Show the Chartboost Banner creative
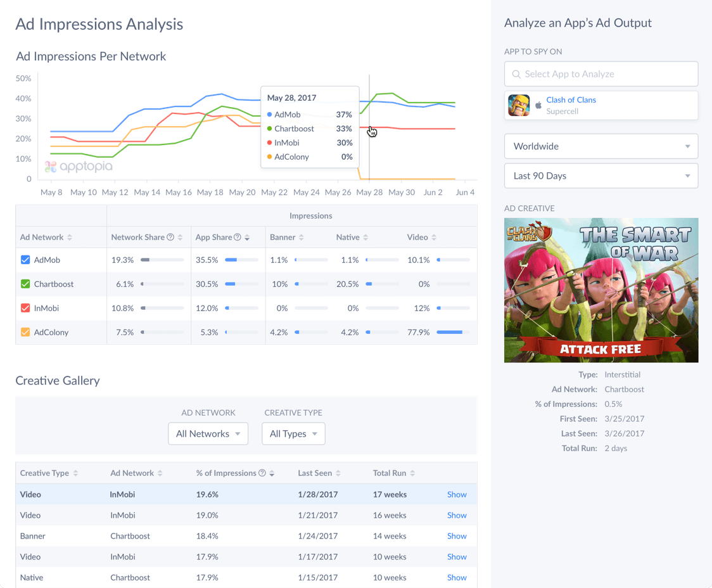Screen dimensions: 712x588 [457, 536]
